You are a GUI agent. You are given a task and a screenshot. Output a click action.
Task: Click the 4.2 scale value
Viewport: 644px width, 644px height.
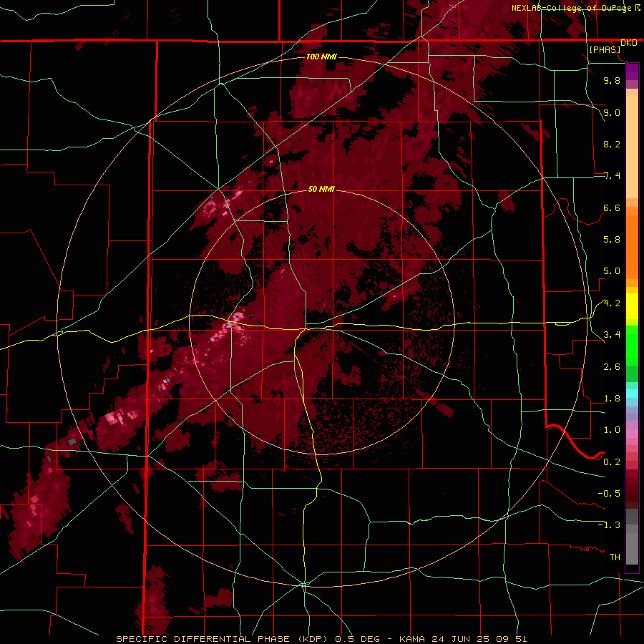coord(612,303)
